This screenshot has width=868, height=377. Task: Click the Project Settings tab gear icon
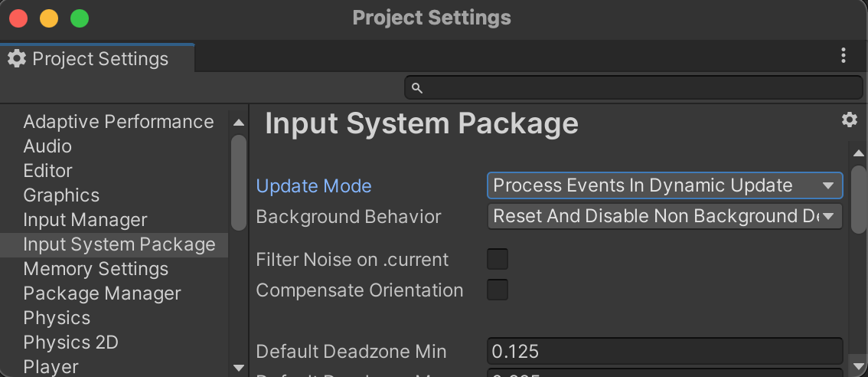(x=17, y=58)
